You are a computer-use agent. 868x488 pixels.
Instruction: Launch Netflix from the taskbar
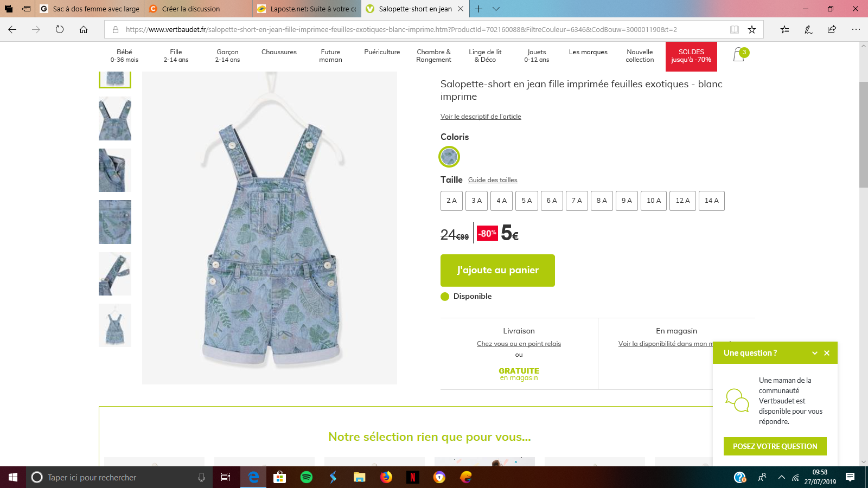(x=413, y=477)
